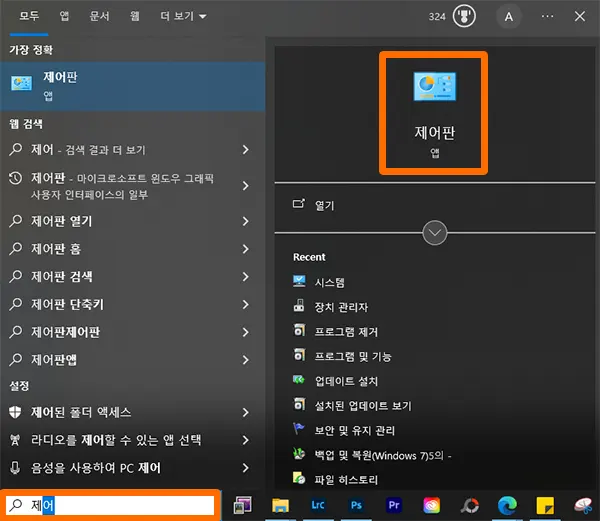Screen dimensions: 600x521
Task: Open recent item 설치된 업데이트 보기
Action: 352,405
